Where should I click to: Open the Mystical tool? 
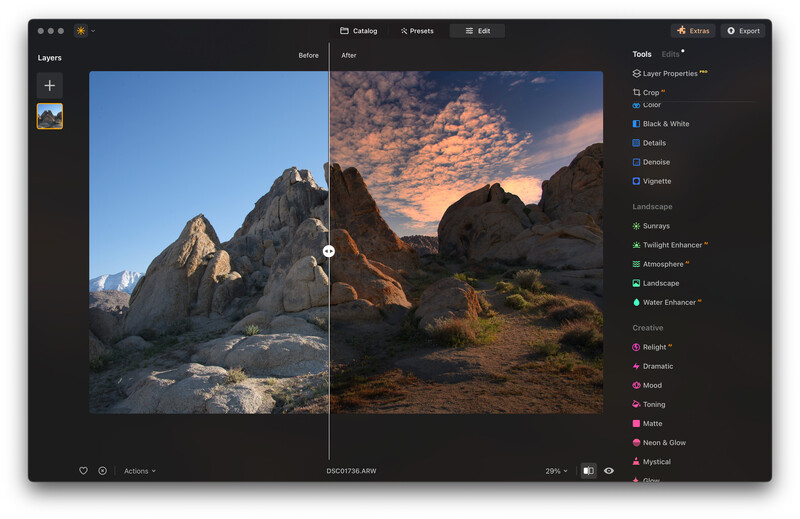point(652,462)
